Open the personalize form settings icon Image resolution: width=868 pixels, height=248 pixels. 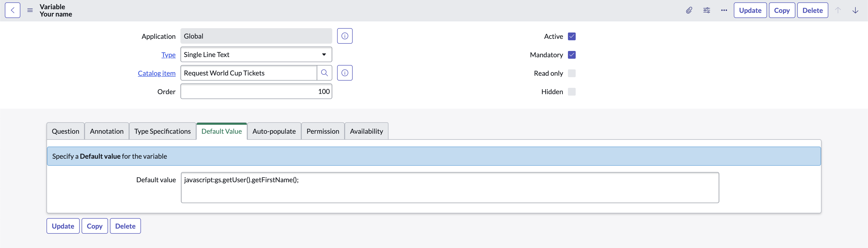click(706, 10)
